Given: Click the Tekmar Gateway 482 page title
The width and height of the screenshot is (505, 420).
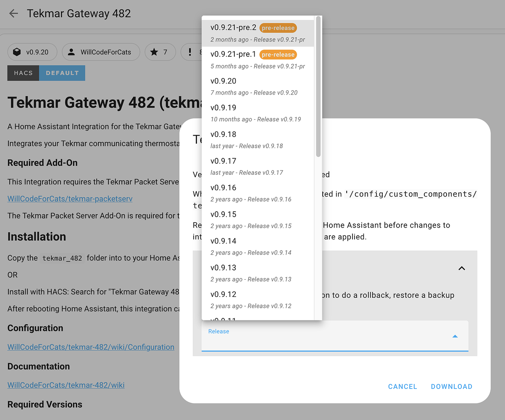Looking at the screenshot, I should click(79, 13).
